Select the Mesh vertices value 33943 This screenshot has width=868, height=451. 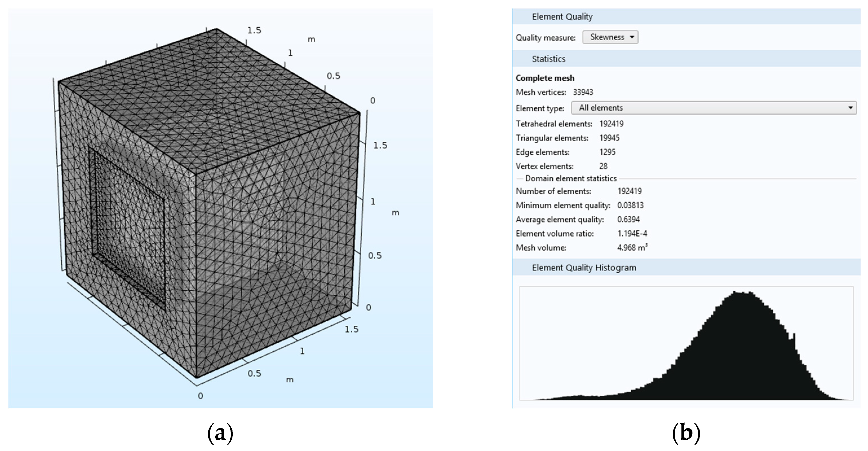pos(583,92)
